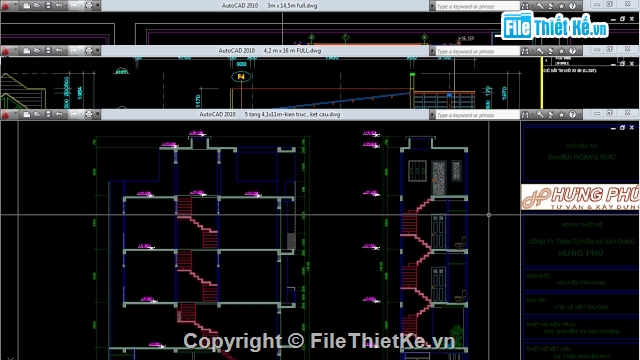
Task: Click the yellow F4 grid bubble in the drawing
Action: click(241, 76)
